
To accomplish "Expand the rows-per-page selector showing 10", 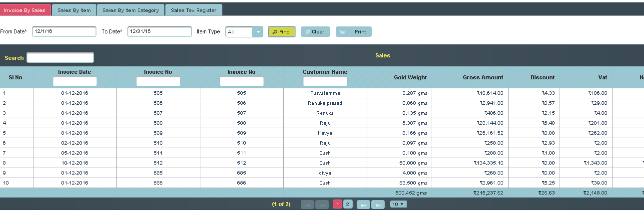I will [x=398, y=204].
